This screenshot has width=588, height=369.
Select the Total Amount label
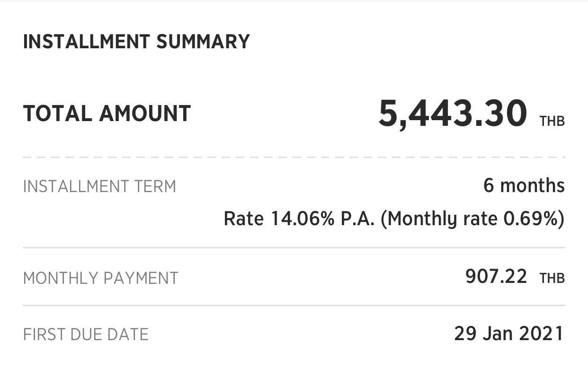tap(107, 114)
